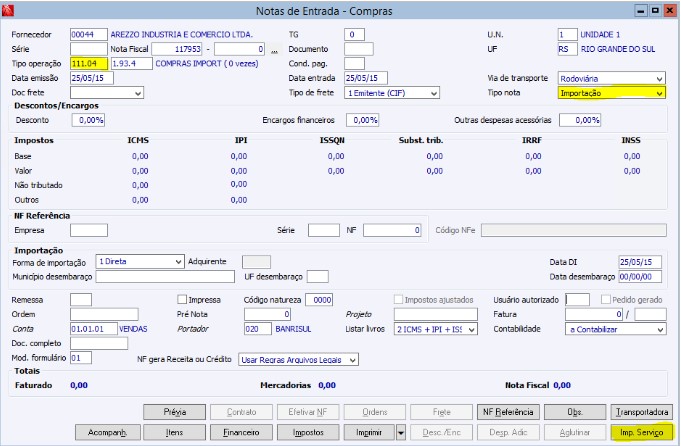Click the application icon in title bar

[x=8, y=10]
